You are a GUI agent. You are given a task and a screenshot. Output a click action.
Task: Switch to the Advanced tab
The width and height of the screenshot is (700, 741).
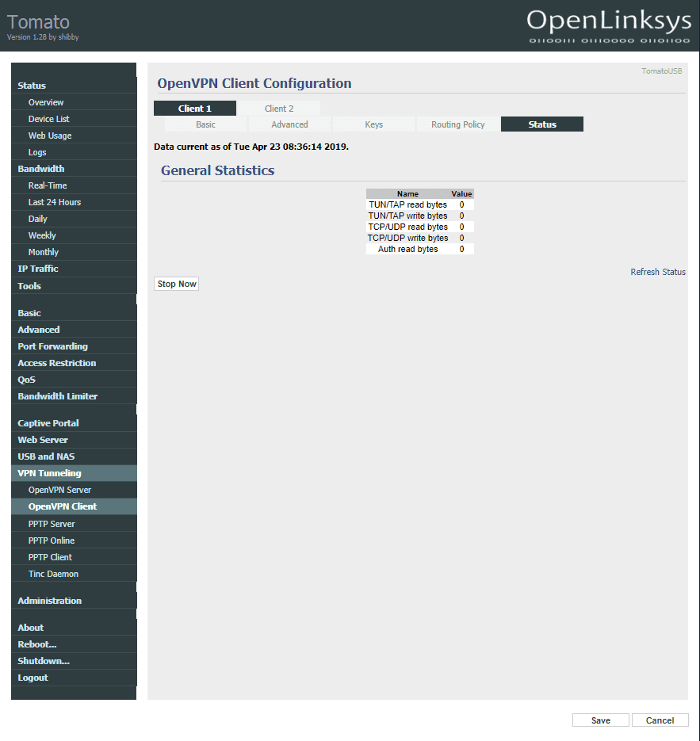point(289,124)
